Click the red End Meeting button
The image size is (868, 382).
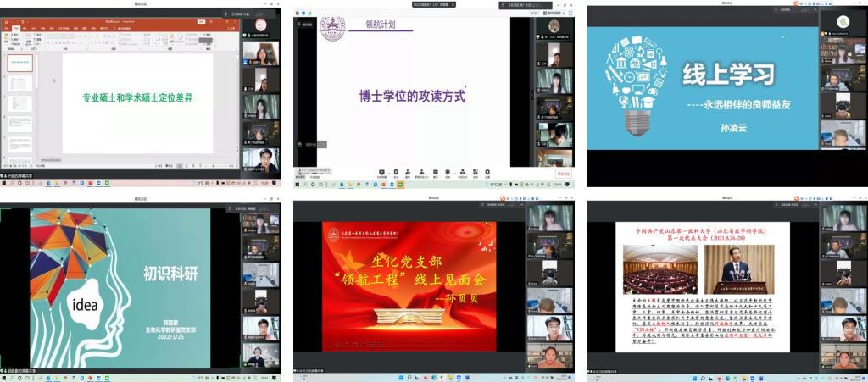point(563,173)
